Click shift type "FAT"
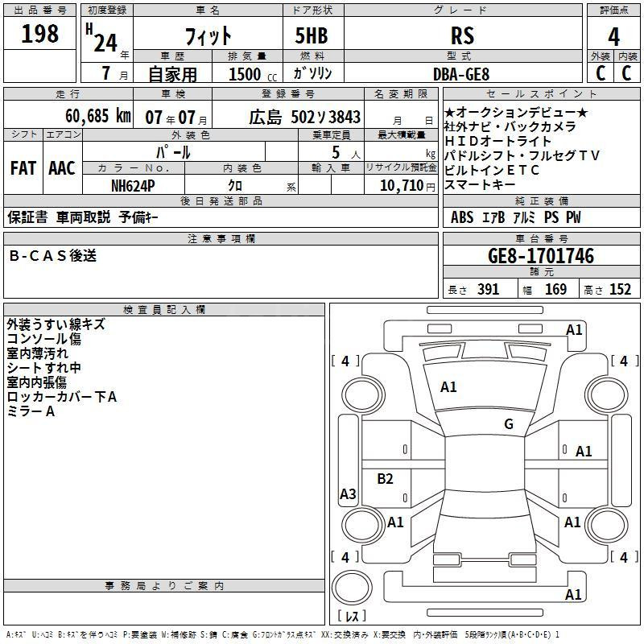Image resolution: width=644 pixels, height=644 pixels. [x=23, y=168]
